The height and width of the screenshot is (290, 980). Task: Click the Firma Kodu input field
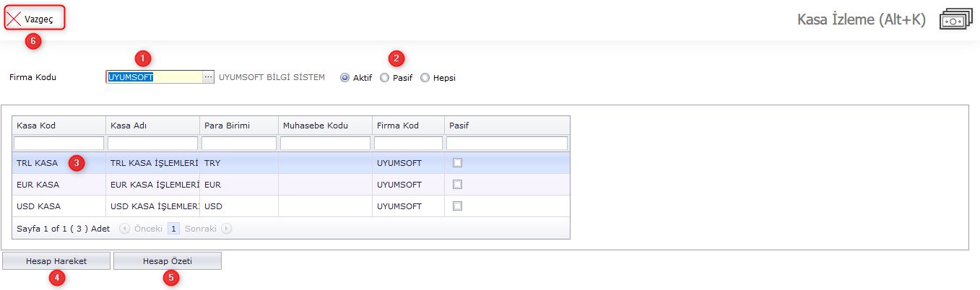click(x=153, y=77)
